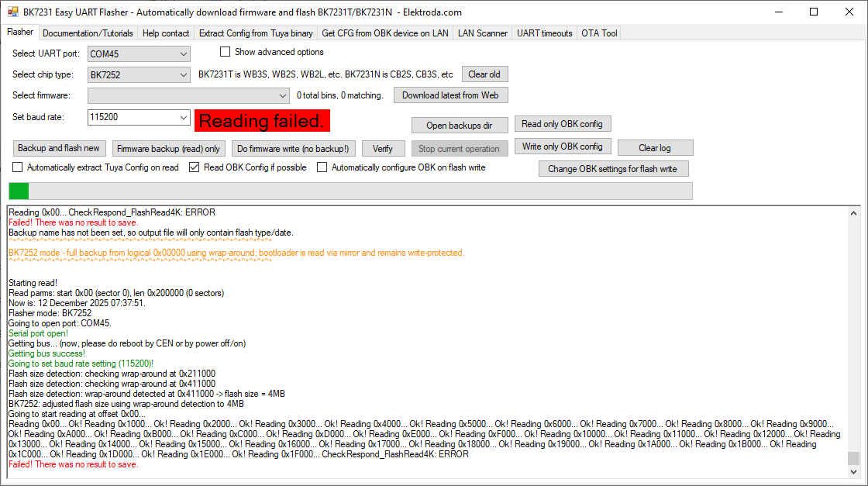Click 'Getting bus success!' log line

[46, 353]
